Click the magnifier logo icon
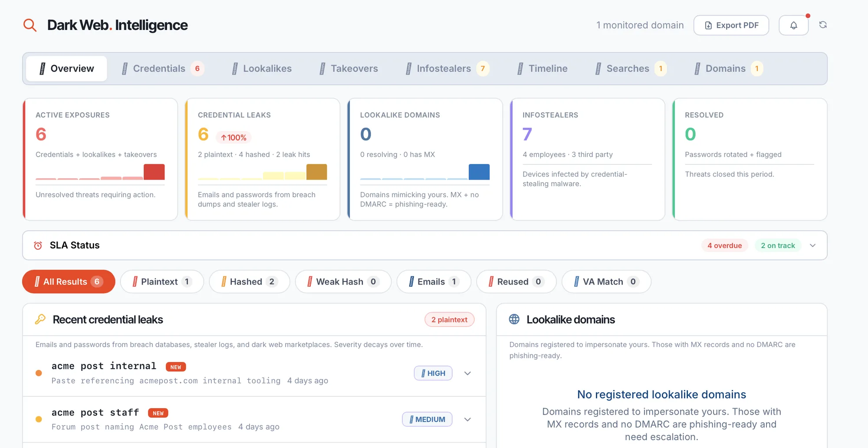This screenshot has width=868, height=448. 30,25
